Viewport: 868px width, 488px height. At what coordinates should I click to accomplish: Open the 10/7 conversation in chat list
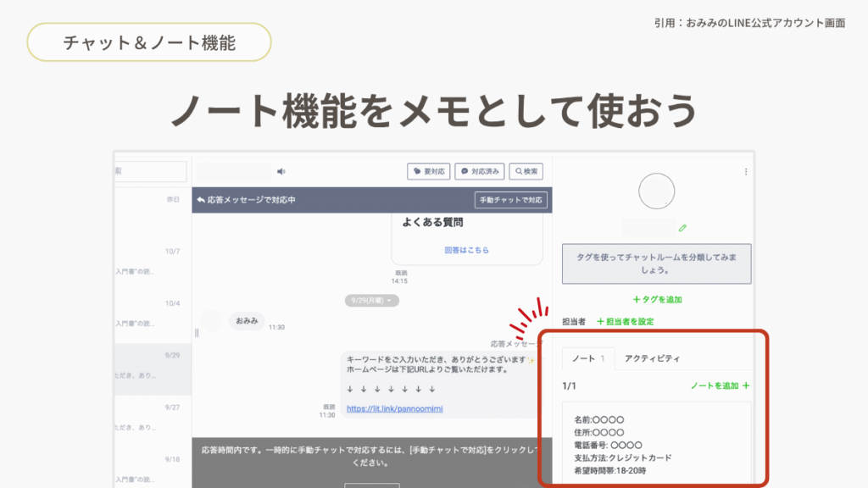(153, 261)
